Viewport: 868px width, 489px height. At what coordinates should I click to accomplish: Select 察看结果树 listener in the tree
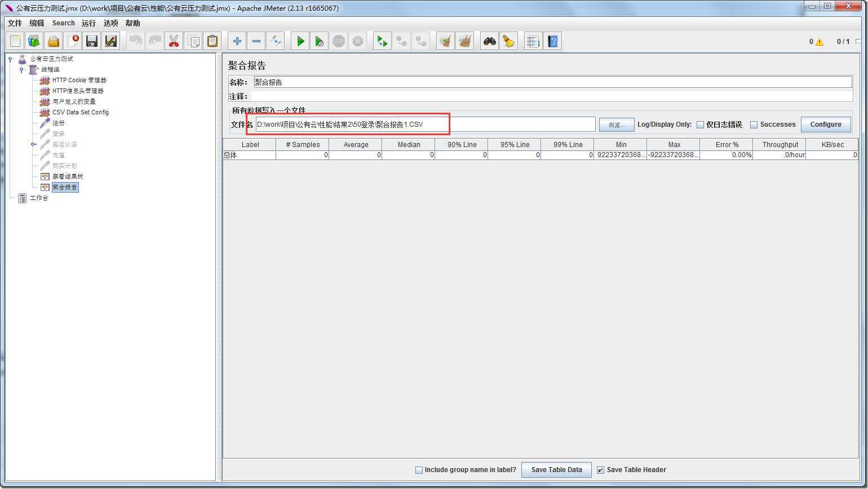coord(68,176)
